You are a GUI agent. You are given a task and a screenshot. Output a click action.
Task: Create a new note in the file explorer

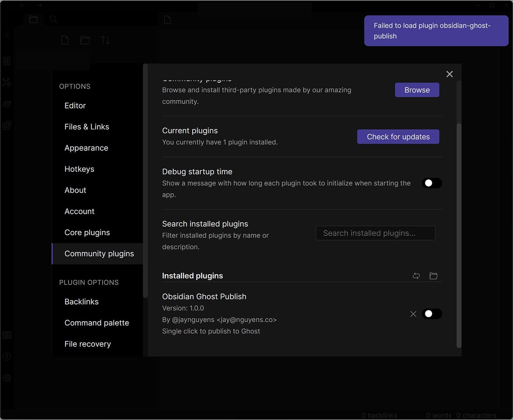click(64, 40)
